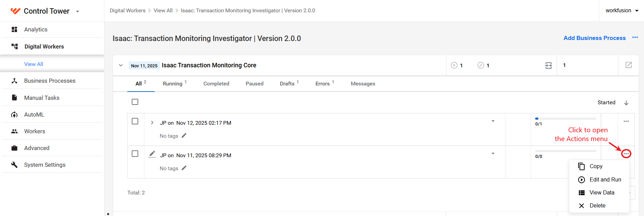
Task: Click the draft pencil icon on Nov 11 row
Action: 152,154
